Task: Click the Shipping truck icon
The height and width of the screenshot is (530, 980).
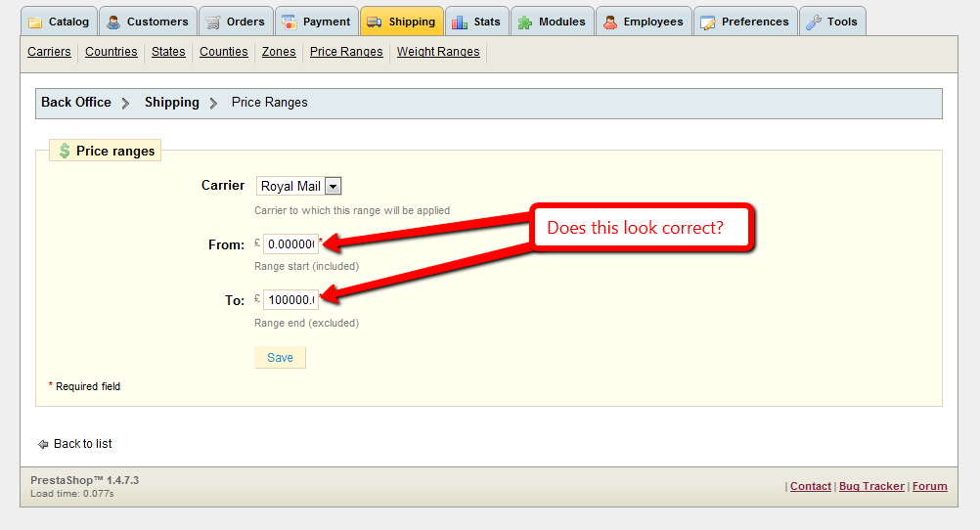Action: pos(375,22)
